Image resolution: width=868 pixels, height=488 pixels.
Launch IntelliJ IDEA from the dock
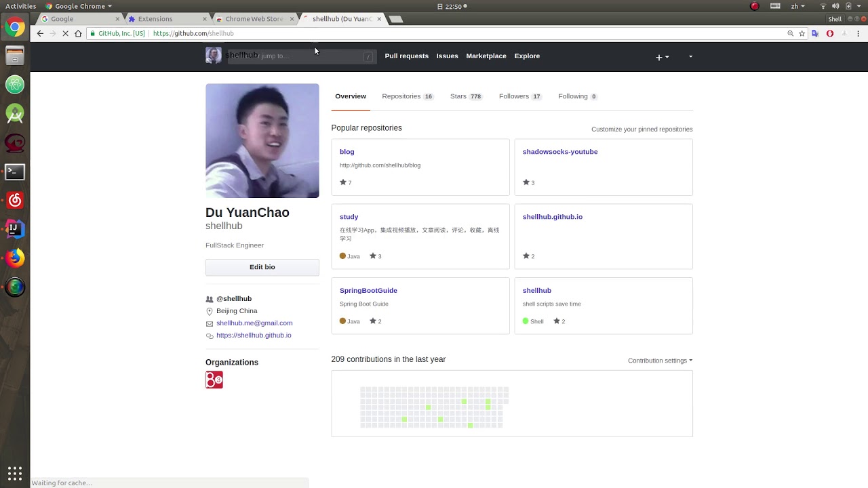(15, 229)
